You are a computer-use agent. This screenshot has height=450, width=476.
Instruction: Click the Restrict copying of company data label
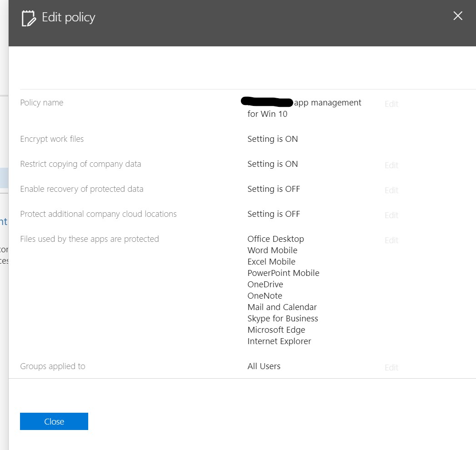click(x=80, y=164)
